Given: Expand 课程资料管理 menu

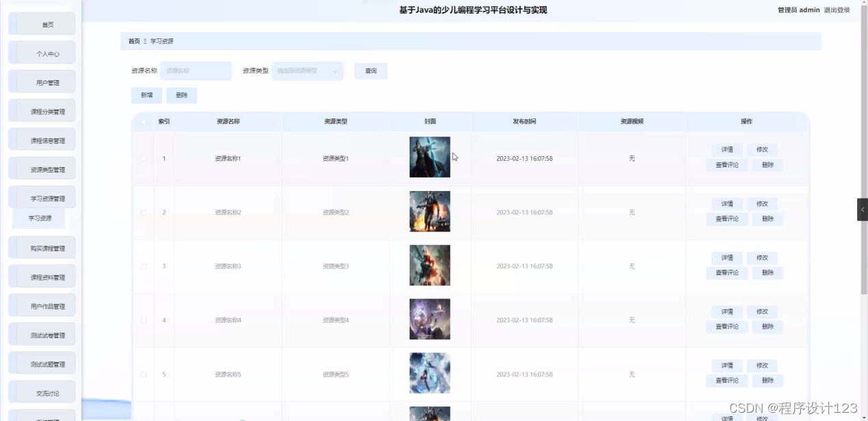Looking at the screenshot, I should 42,277.
